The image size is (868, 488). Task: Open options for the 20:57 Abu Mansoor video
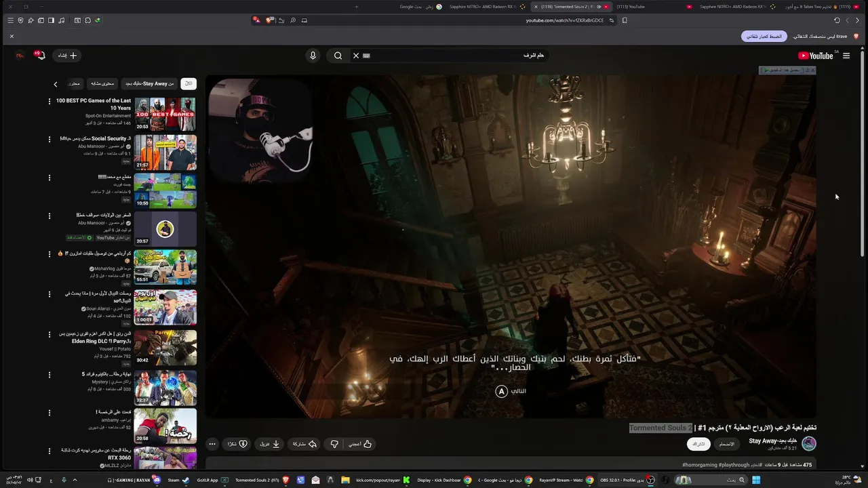pos(49,216)
